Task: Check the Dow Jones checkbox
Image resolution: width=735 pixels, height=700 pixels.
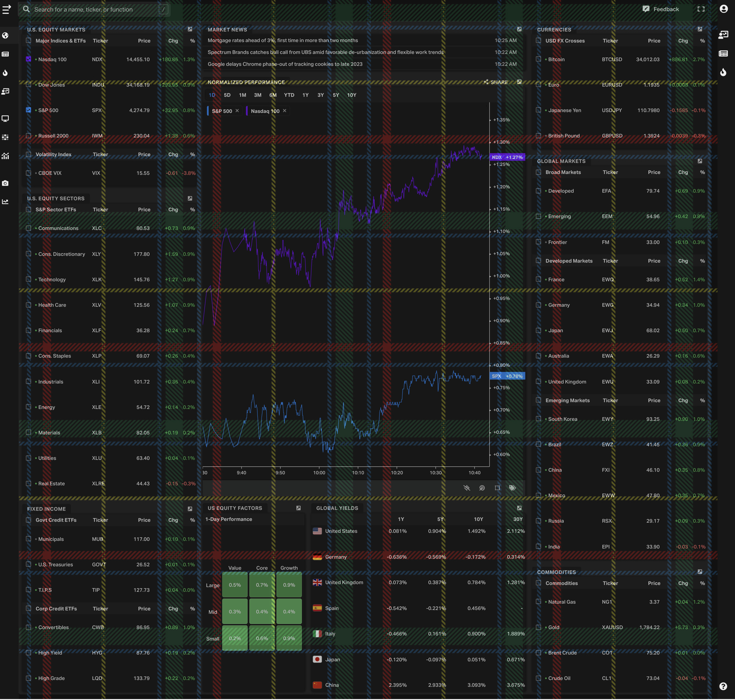Action: pyautogui.click(x=29, y=85)
